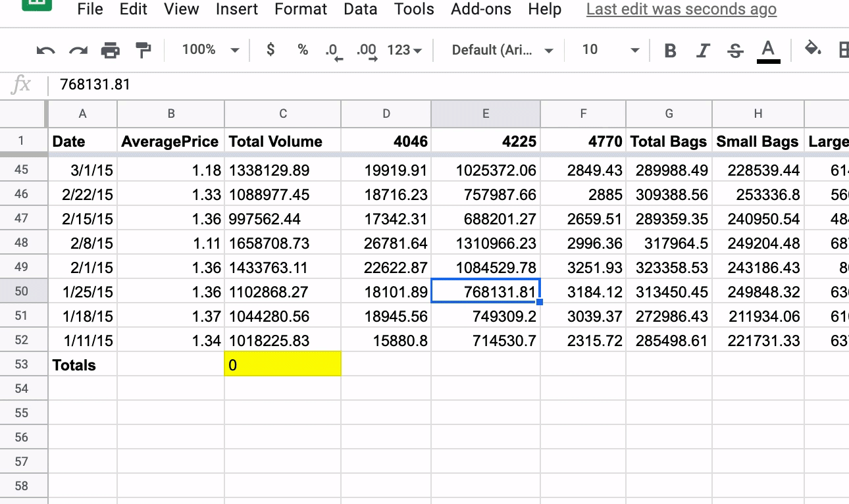Open the Help menu
This screenshot has height=504, width=849.
pos(544,9)
